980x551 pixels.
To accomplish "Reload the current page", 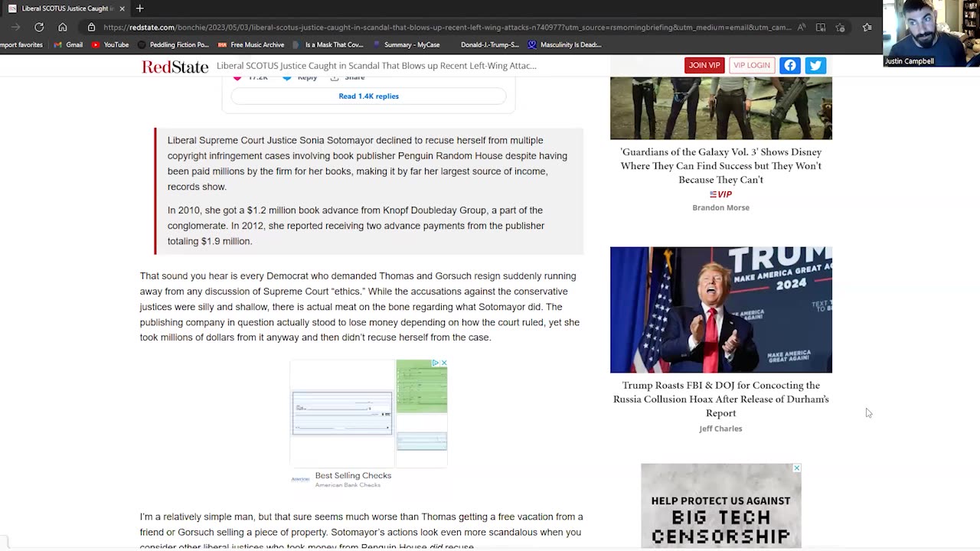I will (39, 27).
